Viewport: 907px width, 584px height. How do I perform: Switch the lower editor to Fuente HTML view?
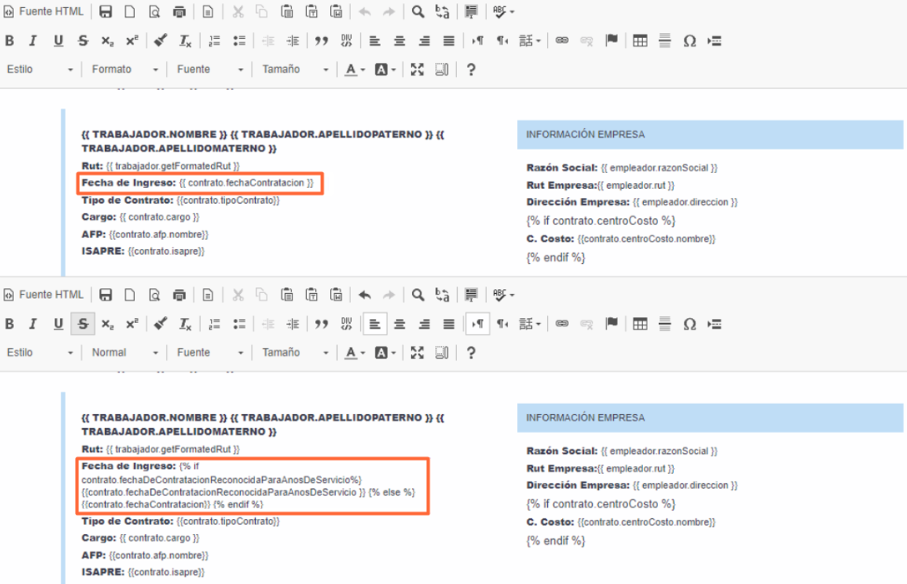[44, 295]
